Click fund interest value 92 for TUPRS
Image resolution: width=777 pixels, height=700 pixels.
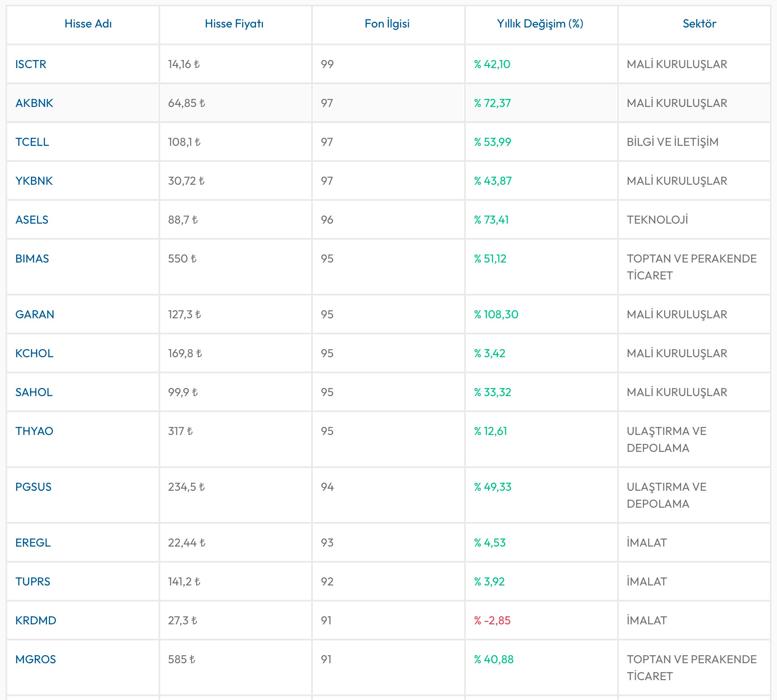327,582
